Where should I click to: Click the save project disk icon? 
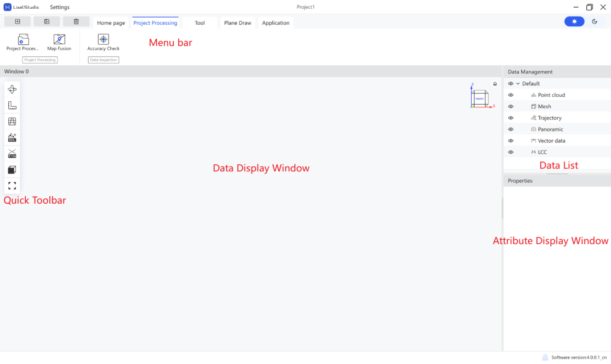(x=47, y=21)
